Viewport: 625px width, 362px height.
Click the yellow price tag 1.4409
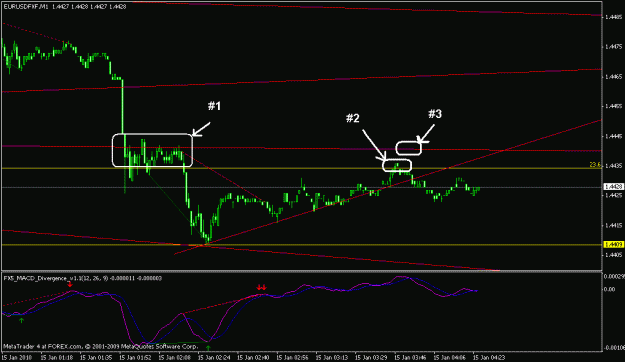coord(613,244)
